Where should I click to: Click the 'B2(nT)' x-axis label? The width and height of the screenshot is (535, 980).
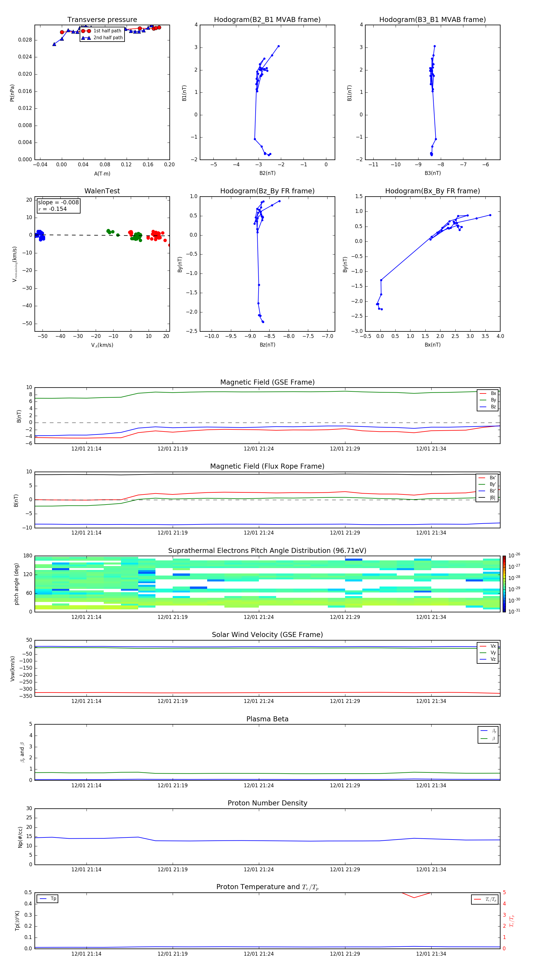click(x=267, y=173)
